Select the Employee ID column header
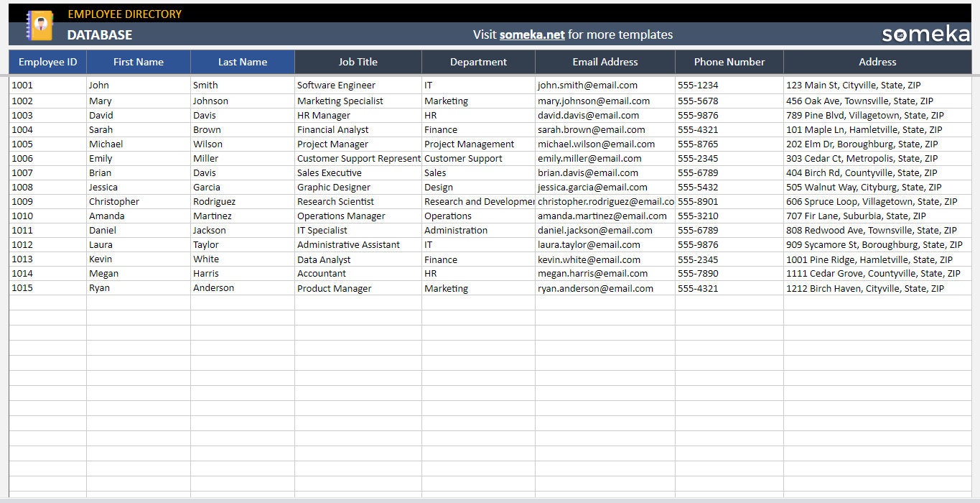This screenshot has width=980, height=503. pyautogui.click(x=47, y=62)
